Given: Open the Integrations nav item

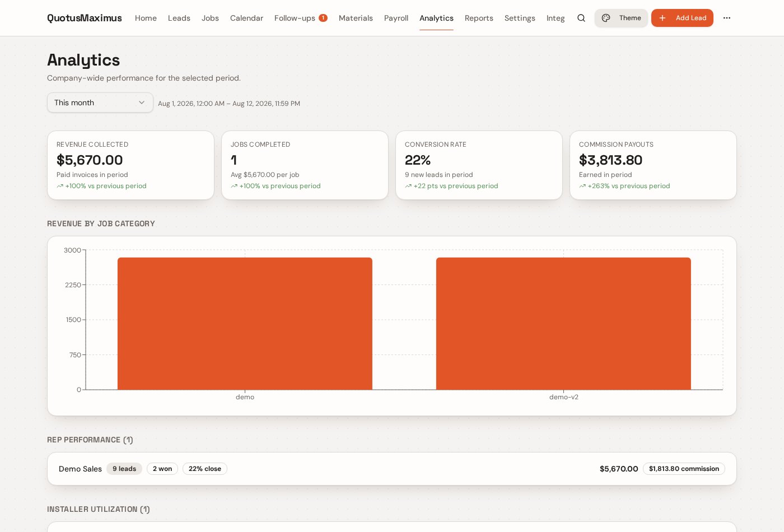Looking at the screenshot, I should [556, 18].
